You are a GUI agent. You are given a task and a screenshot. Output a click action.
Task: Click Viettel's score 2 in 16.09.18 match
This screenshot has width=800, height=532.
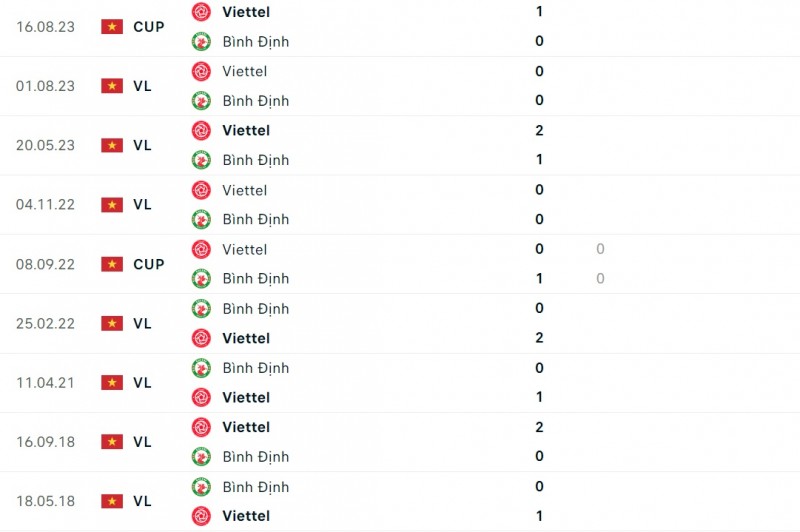coord(539,427)
